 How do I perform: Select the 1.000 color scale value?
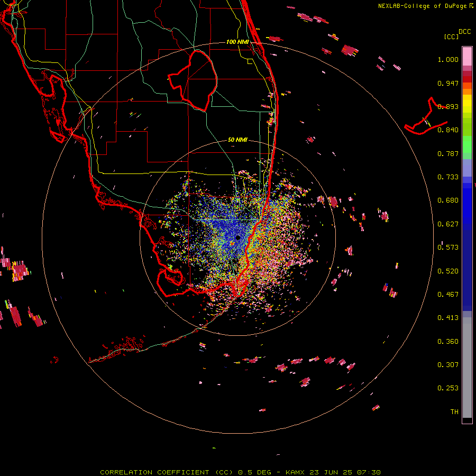(x=448, y=59)
